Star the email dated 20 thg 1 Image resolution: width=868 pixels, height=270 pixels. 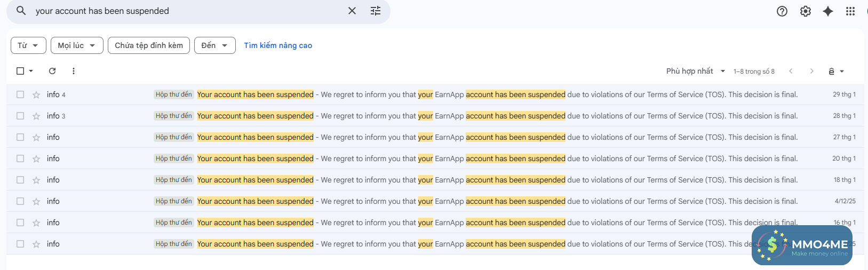point(36,159)
